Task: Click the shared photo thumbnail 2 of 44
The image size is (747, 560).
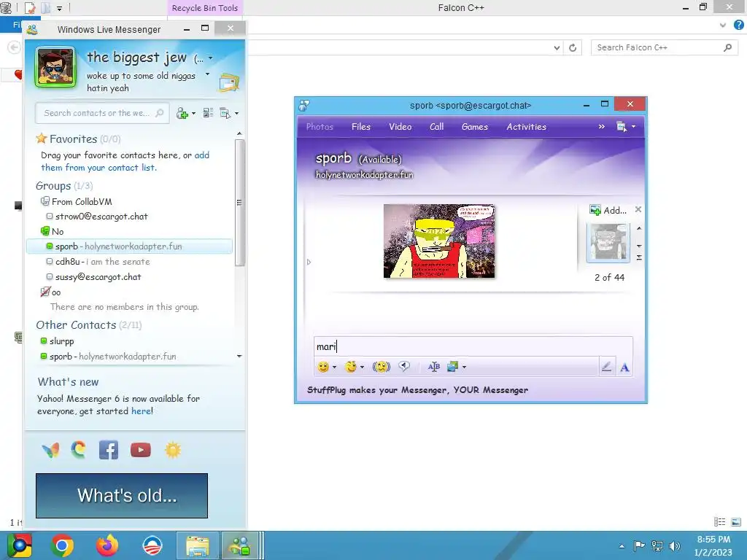Action: pos(608,244)
